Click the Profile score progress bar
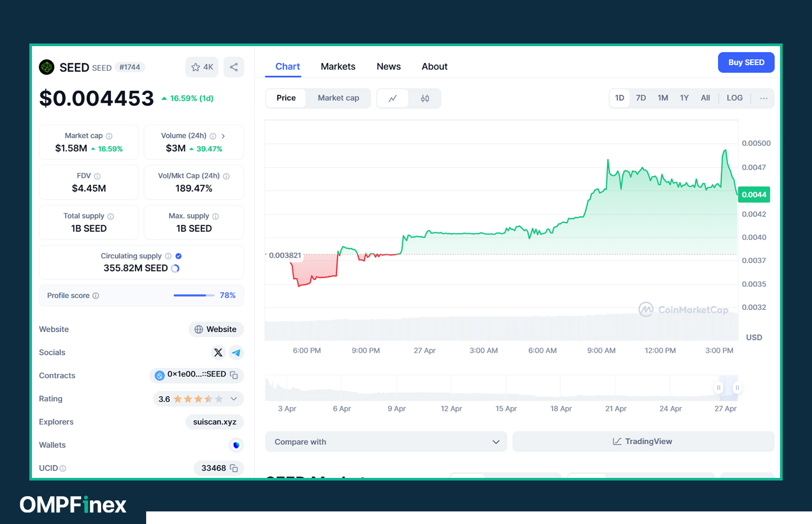Image resolution: width=812 pixels, height=524 pixels. click(x=194, y=296)
